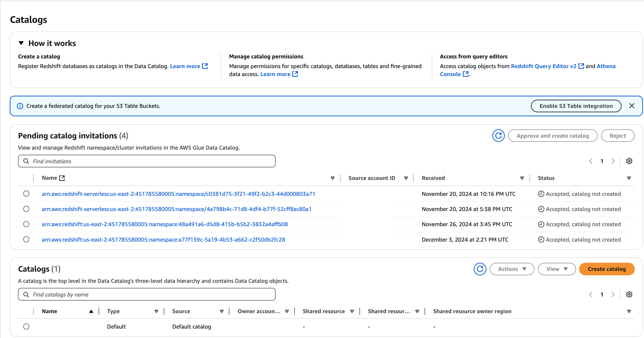Screen dimensions: 644x338
Task: Collapse the How it works section
Action: tap(21, 43)
